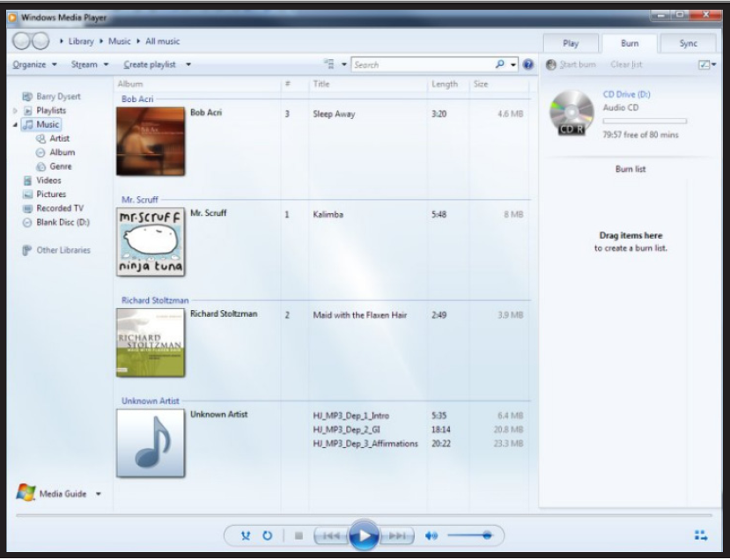The height and width of the screenshot is (560, 730).
Task: Open the Media Guide dropdown arrow
Action: 99,493
